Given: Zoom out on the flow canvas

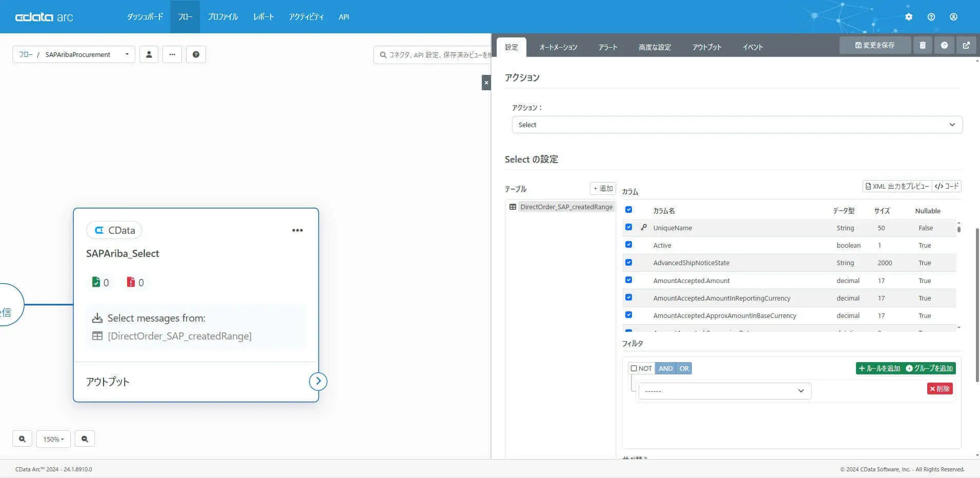Looking at the screenshot, I should (x=85, y=439).
